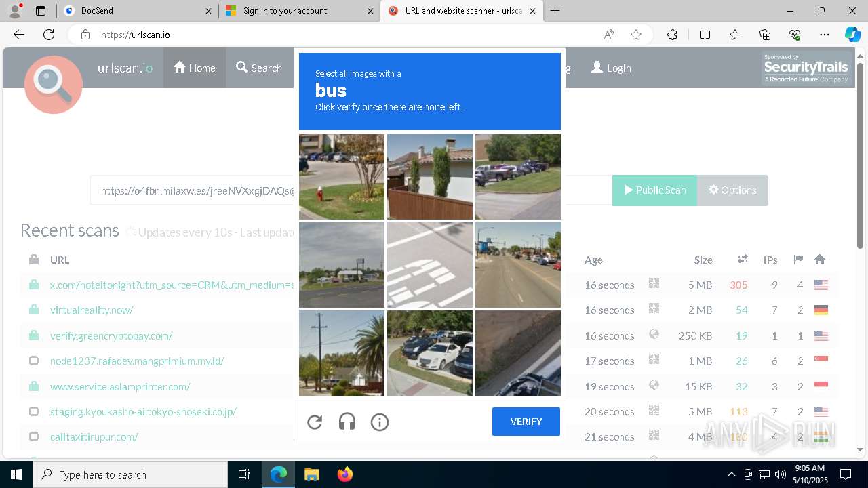This screenshot has width=868, height=488.
Task: Open notification center on taskbar
Action: (x=846, y=474)
